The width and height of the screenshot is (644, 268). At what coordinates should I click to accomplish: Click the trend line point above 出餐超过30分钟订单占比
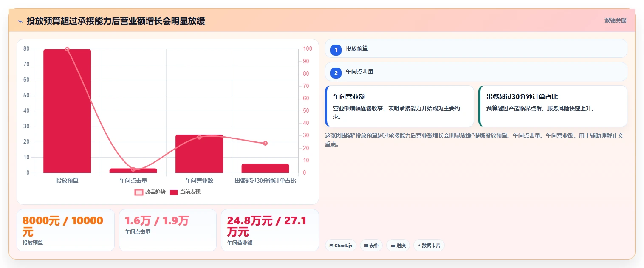(266, 143)
